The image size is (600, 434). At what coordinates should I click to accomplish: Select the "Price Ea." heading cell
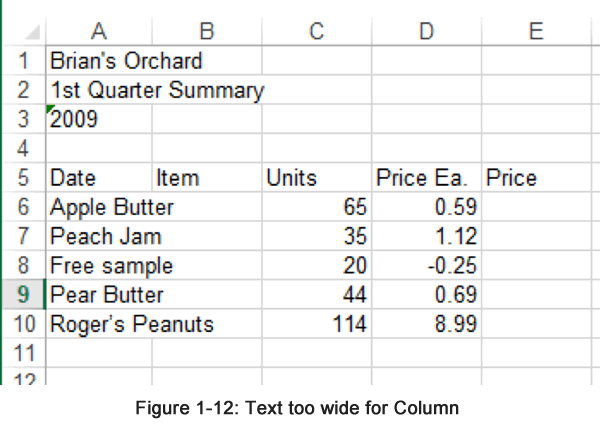pos(426,178)
